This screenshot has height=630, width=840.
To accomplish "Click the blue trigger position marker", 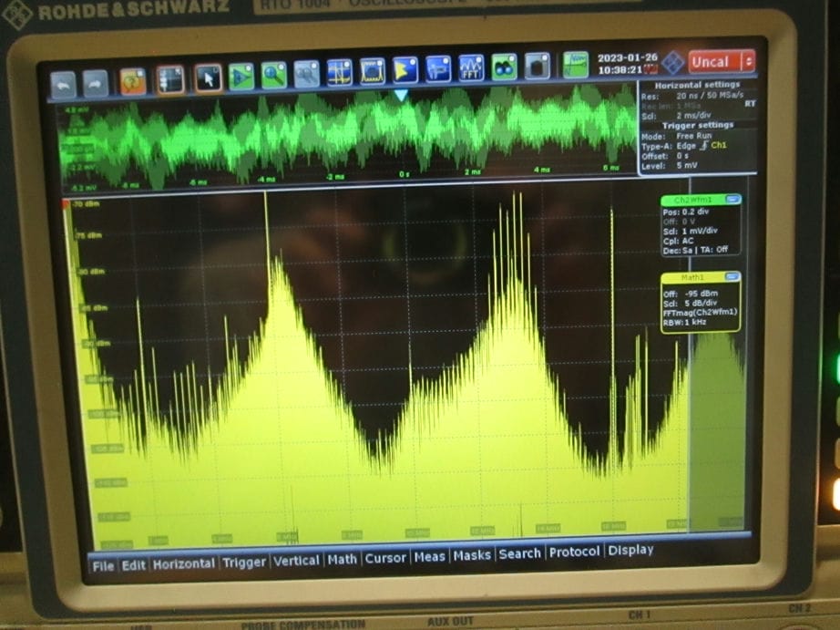I will tap(401, 96).
